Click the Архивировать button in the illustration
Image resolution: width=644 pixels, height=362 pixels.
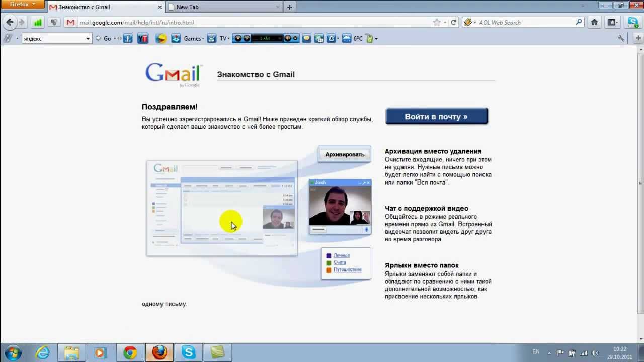coord(345,154)
